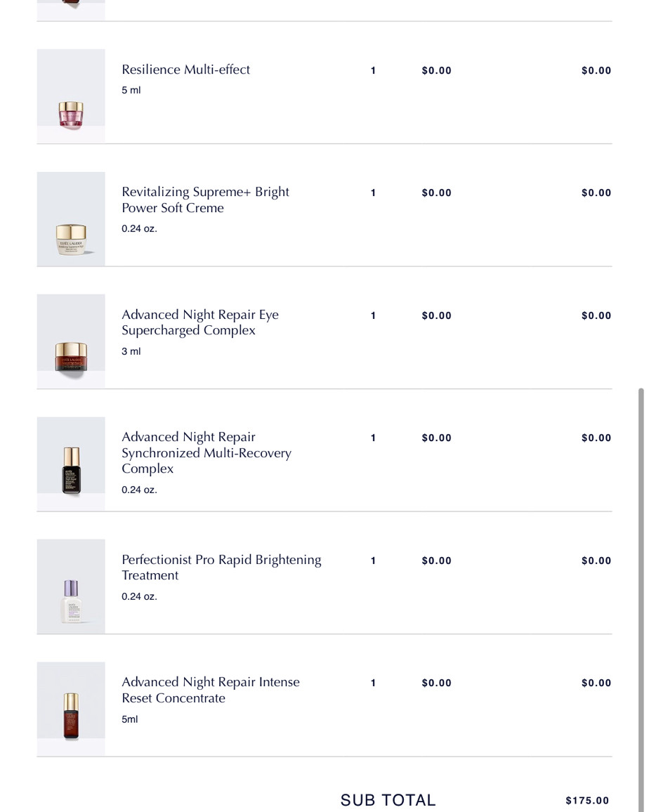Click the 3 ml size under Eye Supercharged Complex
Screen dimensions: 649x812
coord(131,351)
